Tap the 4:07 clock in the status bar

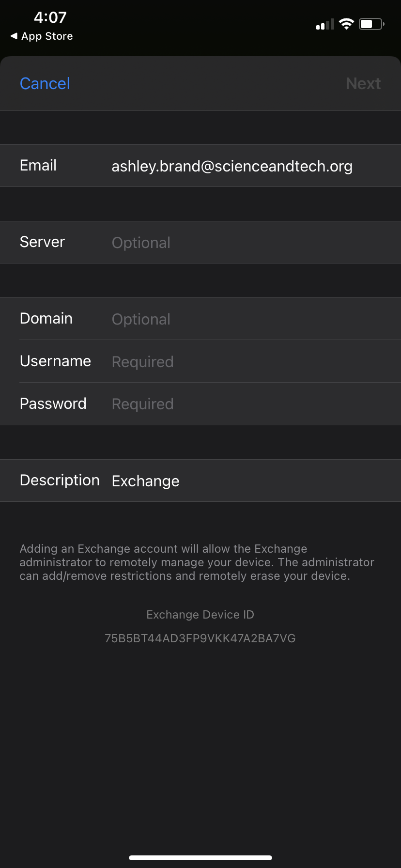click(50, 17)
